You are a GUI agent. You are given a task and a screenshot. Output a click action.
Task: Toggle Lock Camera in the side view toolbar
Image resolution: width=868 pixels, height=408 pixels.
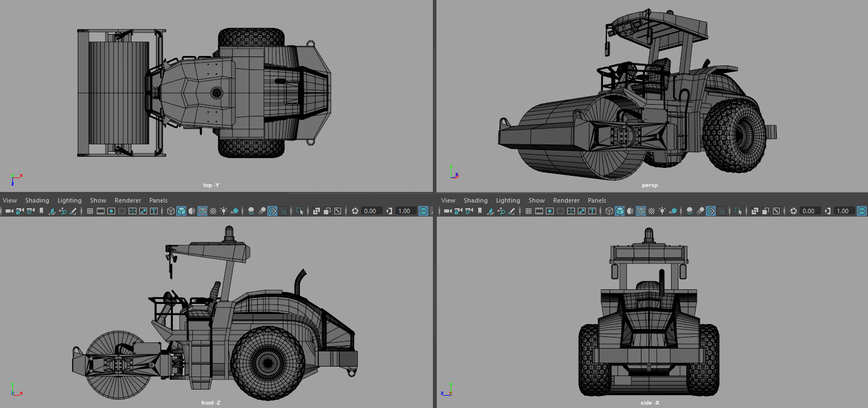[458, 211]
